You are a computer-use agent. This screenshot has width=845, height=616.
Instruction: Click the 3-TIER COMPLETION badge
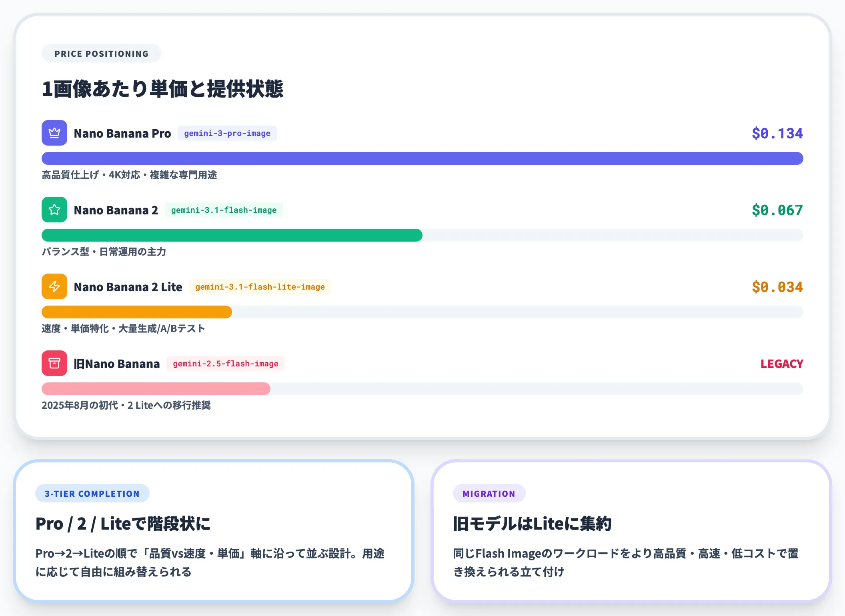click(92, 494)
